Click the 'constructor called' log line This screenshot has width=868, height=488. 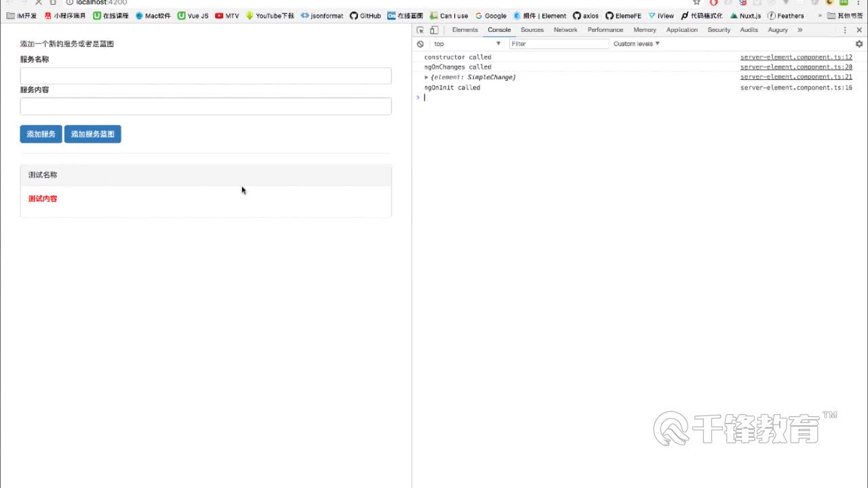coord(458,57)
